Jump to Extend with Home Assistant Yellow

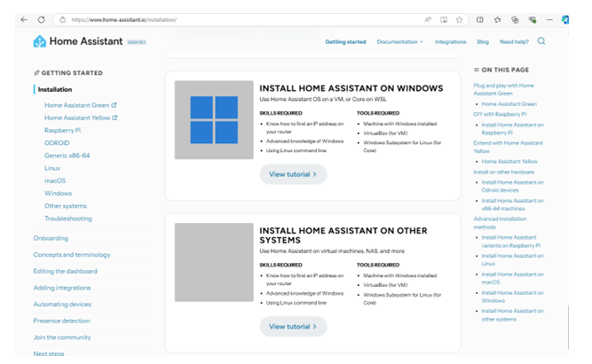tap(508, 147)
